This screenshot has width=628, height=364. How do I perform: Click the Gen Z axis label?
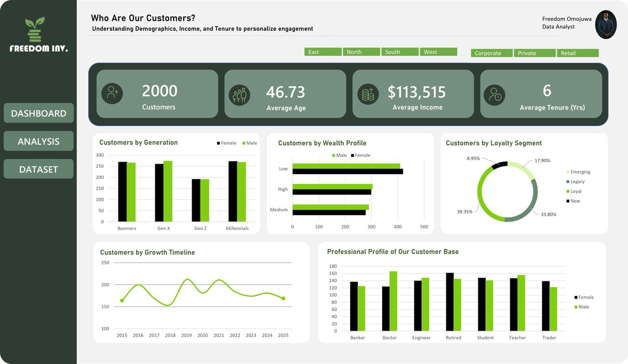(x=200, y=229)
